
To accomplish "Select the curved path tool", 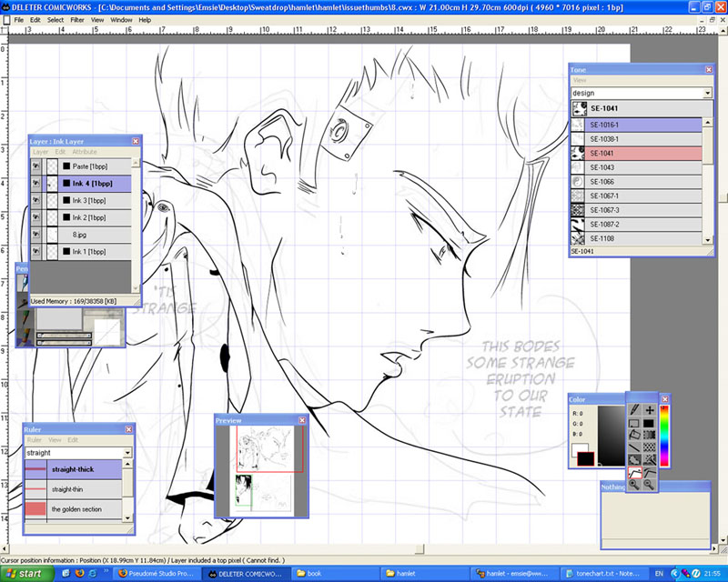I will [x=650, y=473].
